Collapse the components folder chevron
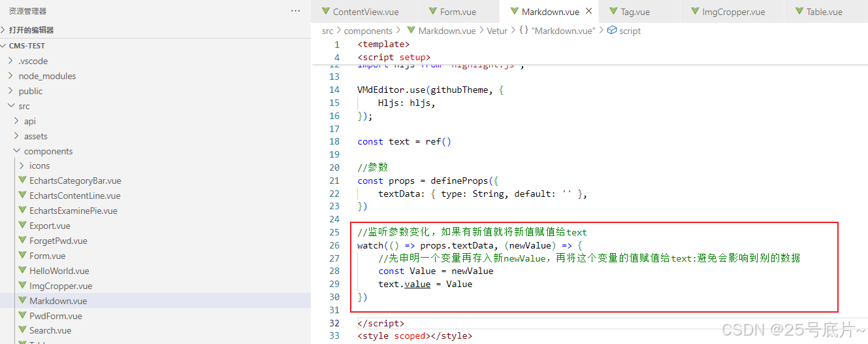Image resolution: width=868 pixels, height=344 pixels. click(16, 151)
